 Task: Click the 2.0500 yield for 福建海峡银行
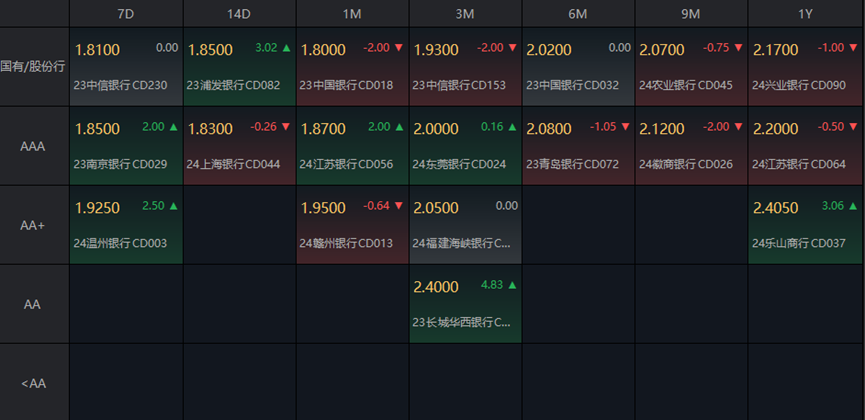[x=439, y=208]
